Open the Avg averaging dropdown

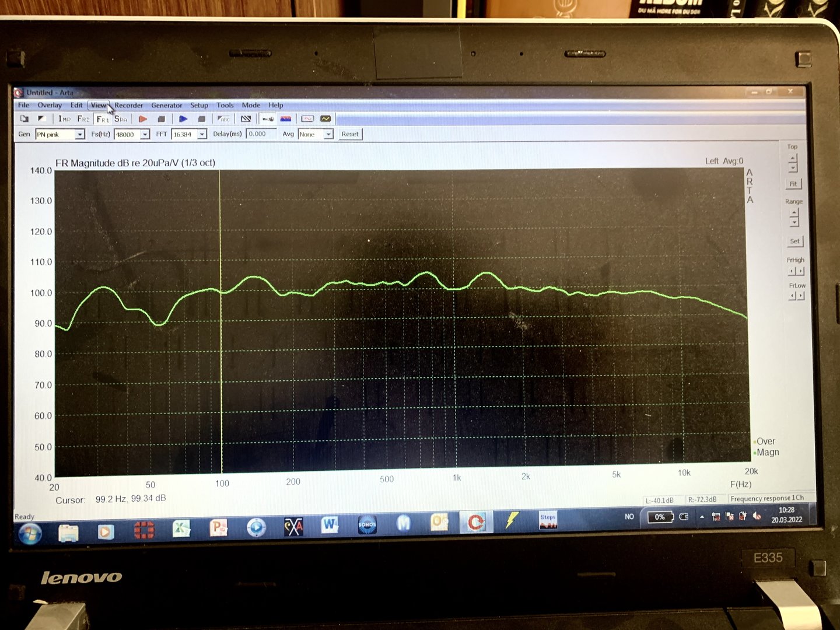click(x=328, y=135)
